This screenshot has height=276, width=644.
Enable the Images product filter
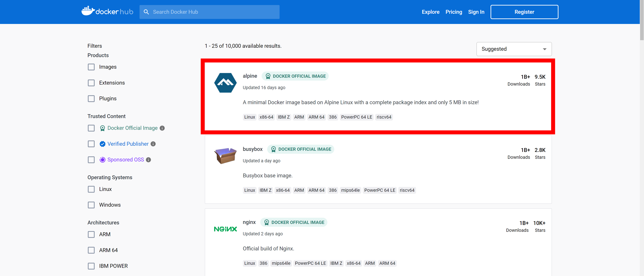[91, 67]
